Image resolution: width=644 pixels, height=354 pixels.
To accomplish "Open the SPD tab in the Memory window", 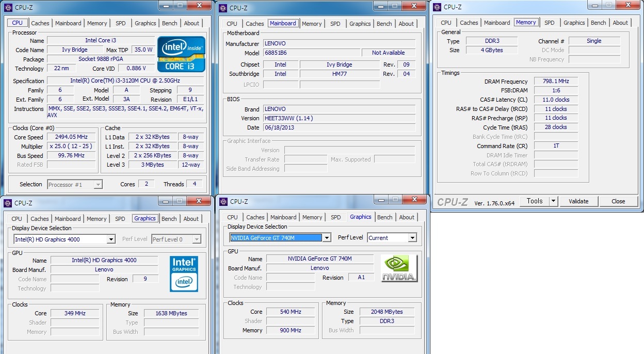I will click(550, 23).
